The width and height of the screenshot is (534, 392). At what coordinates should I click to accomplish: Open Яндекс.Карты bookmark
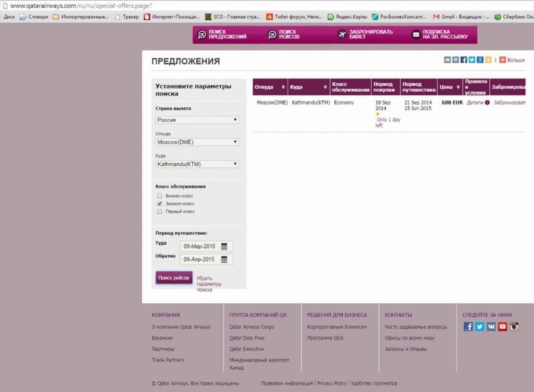(347, 17)
